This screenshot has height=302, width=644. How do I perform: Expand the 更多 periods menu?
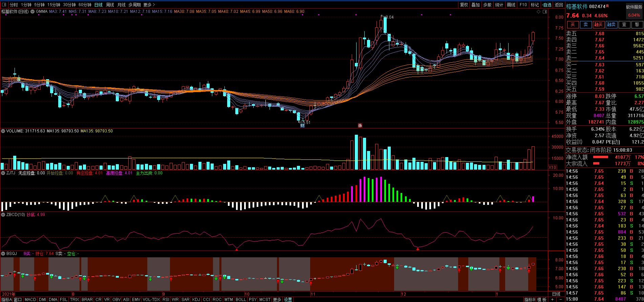(x=149, y=5)
